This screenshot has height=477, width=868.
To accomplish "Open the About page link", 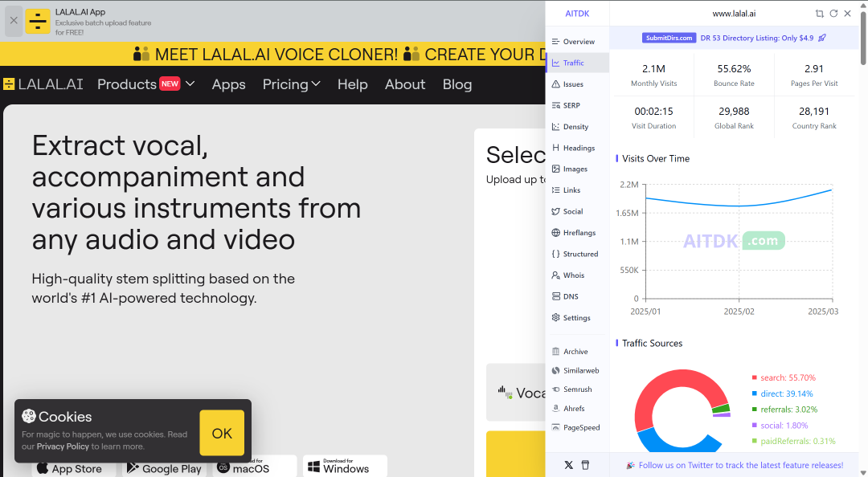I will (x=405, y=84).
